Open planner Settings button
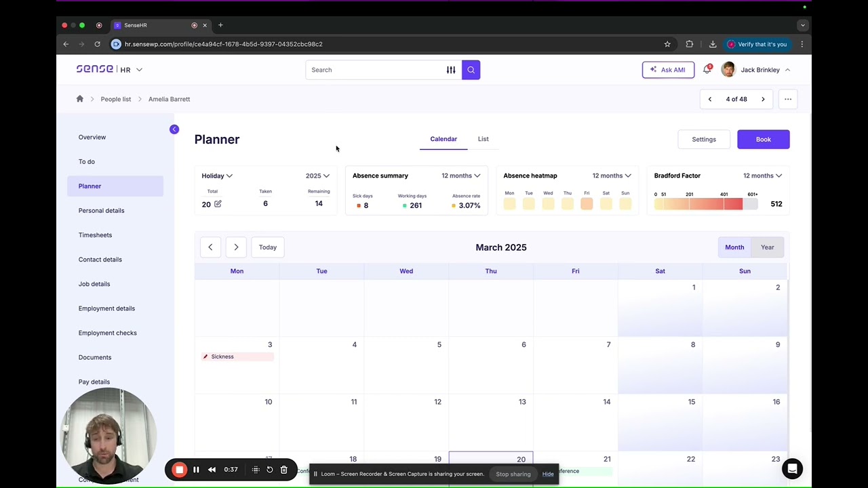This screenshot has height=488, width=868. pos(704,140)
